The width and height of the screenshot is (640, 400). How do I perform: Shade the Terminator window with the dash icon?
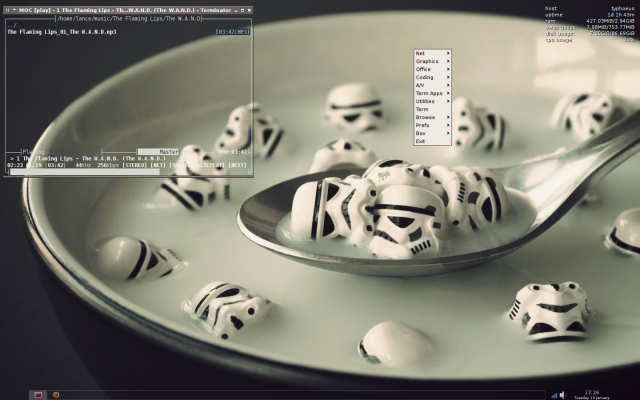(x=14, y=10)
